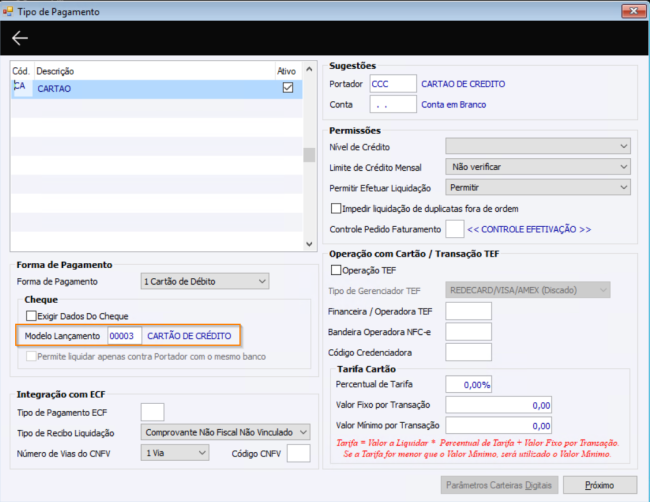Expand the Nível de Crédito dropdown

click(538, 146)
